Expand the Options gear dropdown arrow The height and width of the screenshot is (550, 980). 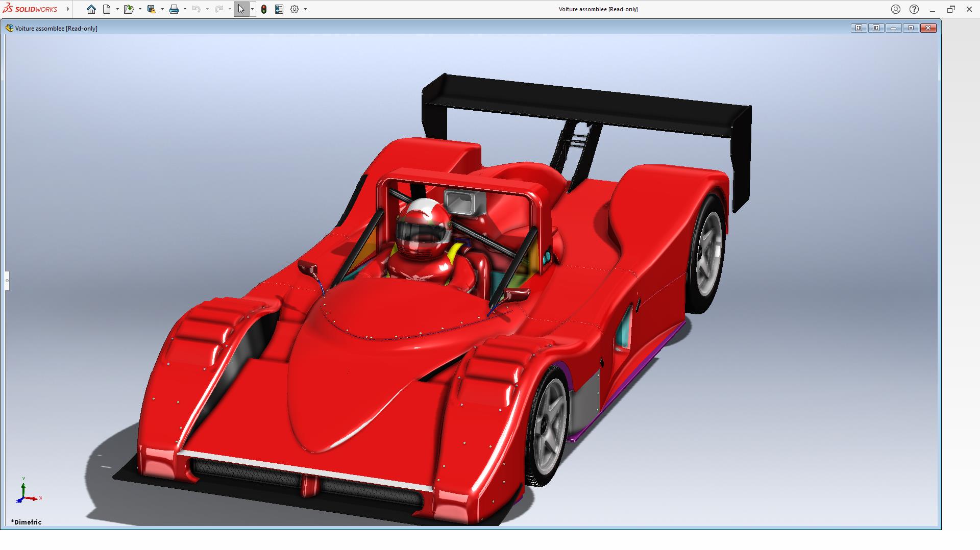coord(305,9)
